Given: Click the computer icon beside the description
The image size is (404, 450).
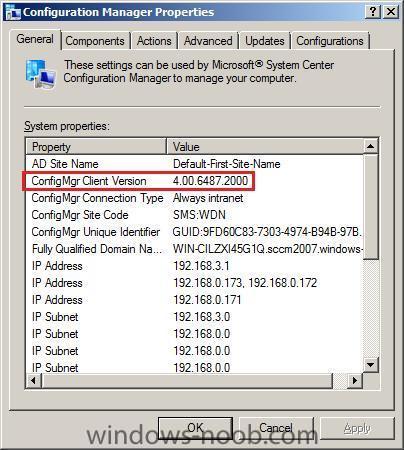Looking at the screenshot, I should pyautogui.click(x=41, y=74).
